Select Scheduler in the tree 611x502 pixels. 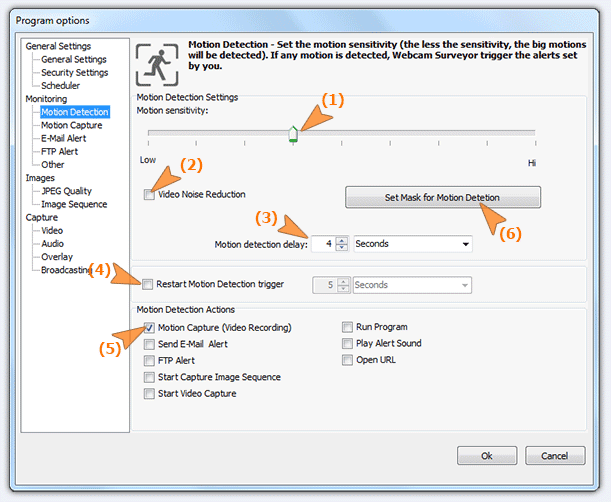pyautogui.click(x=60, y=86)
